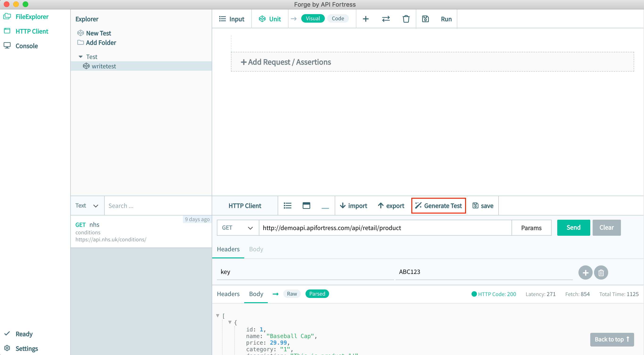Click the floppy disk save icon beside Run

pos(425,19)
